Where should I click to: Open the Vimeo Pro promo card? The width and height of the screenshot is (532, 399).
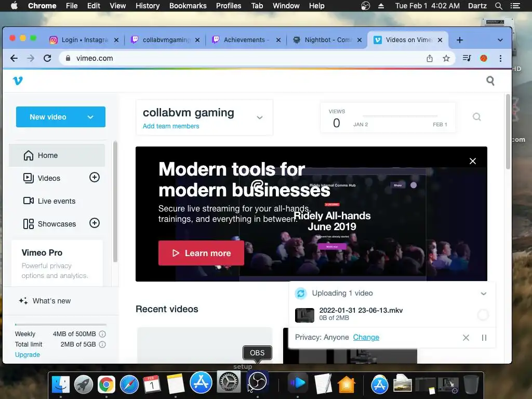57,263
